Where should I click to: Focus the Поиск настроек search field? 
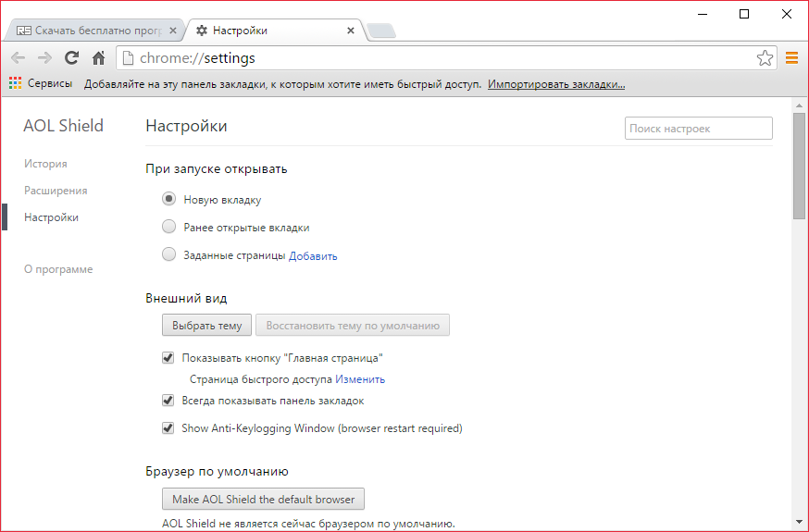point(699,129)
